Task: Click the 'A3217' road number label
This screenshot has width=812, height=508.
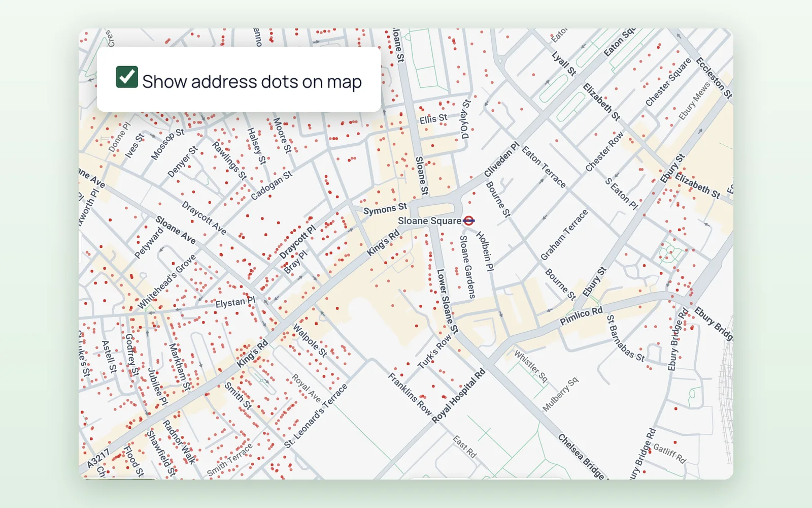Action: 98,459
